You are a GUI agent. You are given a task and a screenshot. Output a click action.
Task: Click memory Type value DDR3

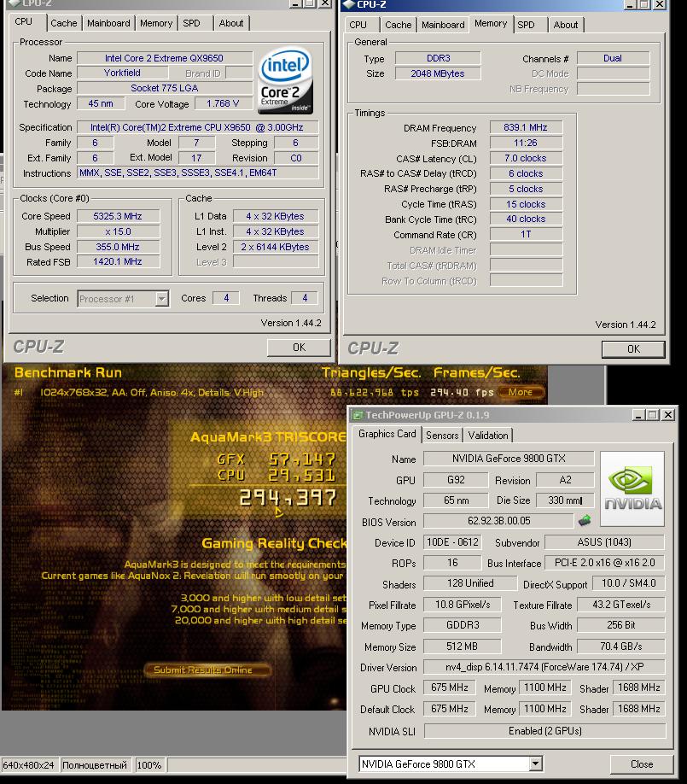click(x=438, y=58)
